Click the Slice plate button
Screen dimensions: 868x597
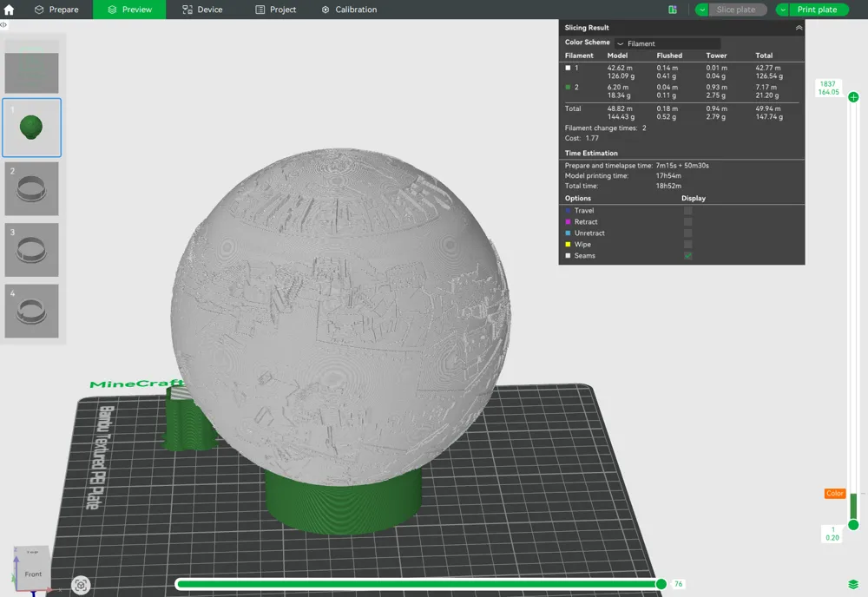[x=739, y=10]
